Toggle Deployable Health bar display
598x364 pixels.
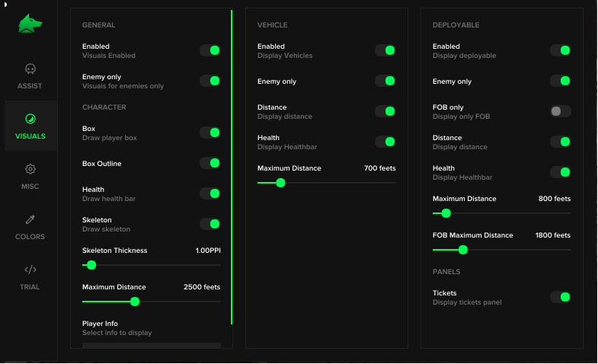[561, 172]
